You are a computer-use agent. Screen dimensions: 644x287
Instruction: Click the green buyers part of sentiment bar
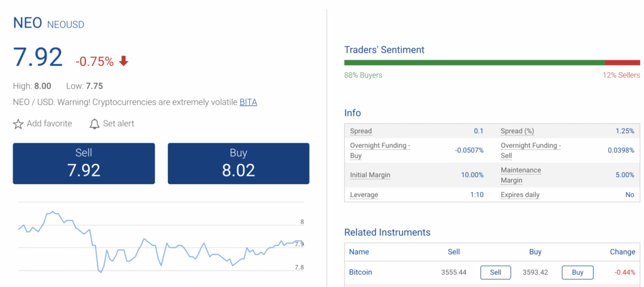[x=474, y=63]
